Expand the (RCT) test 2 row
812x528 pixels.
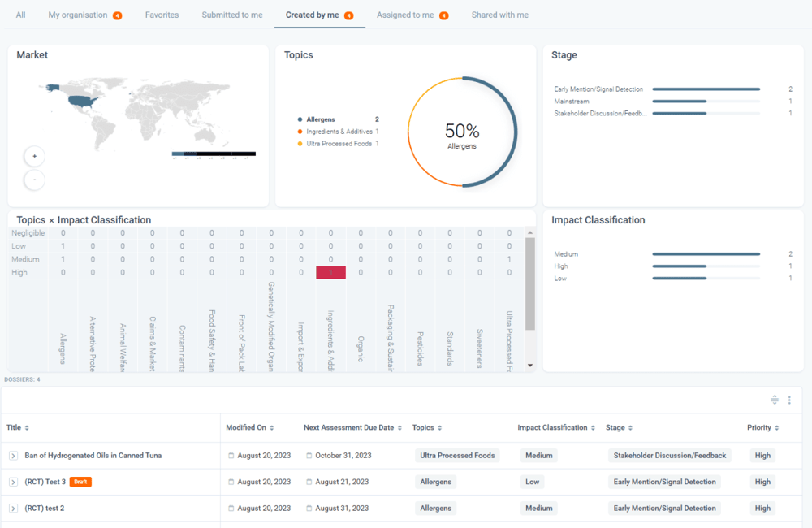point(13,509)
